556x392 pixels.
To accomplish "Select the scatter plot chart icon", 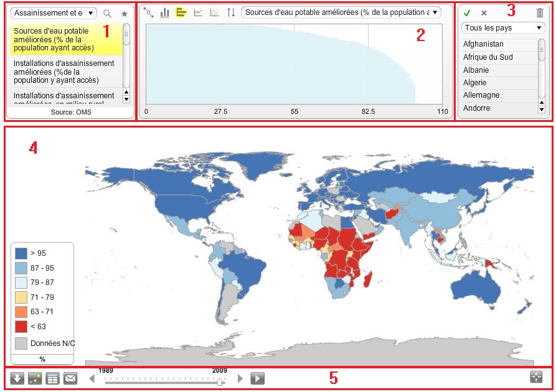I will point(214,12).
